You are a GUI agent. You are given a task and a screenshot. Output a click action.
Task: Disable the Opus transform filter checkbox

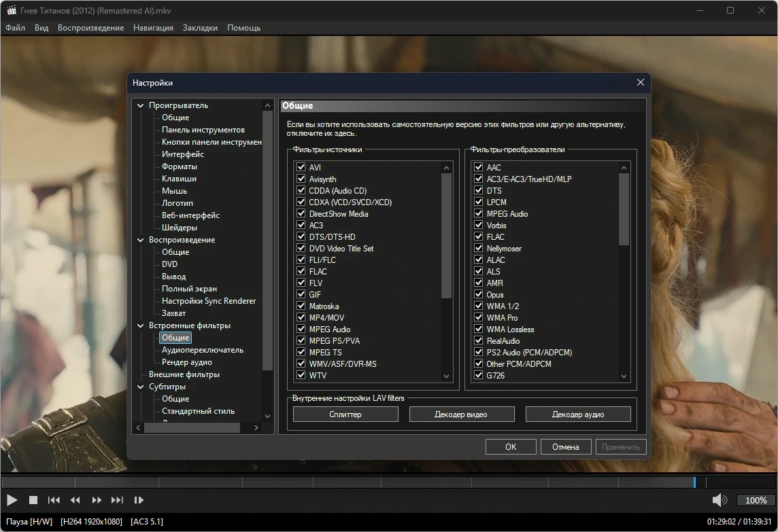click(x=478, y=294)
